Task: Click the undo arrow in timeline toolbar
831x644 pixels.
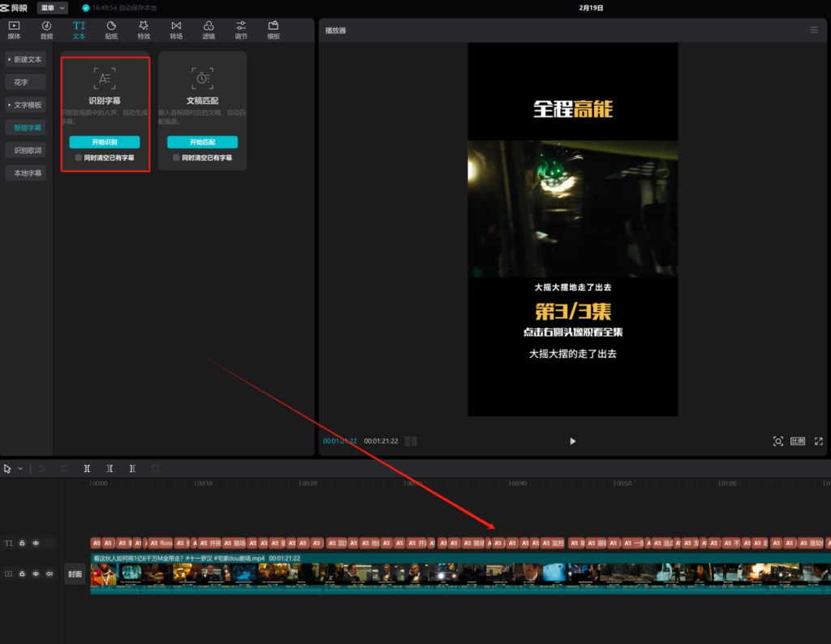Action: 41,469
